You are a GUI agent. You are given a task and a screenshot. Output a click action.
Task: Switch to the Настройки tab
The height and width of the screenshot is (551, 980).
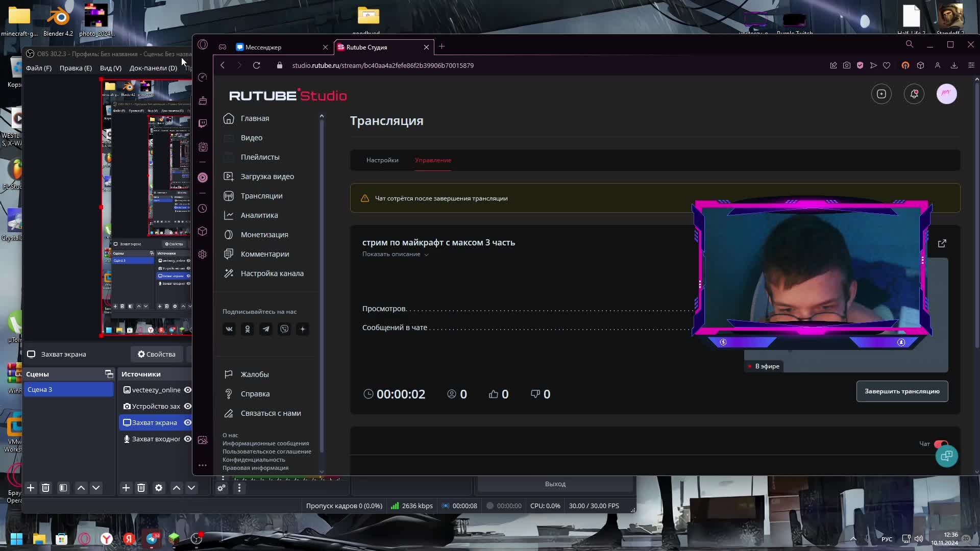[382, 160]
